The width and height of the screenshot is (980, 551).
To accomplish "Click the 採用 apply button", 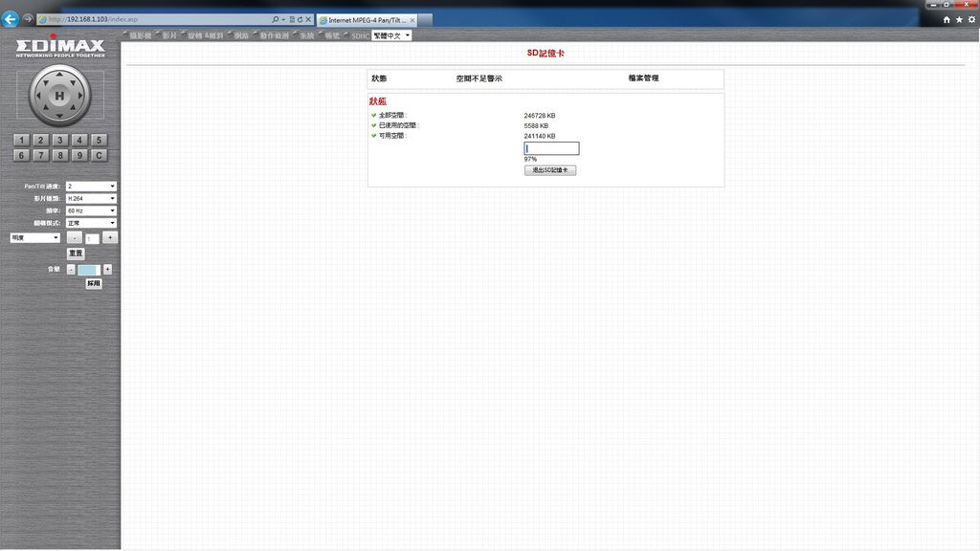I will click(94, 283).
